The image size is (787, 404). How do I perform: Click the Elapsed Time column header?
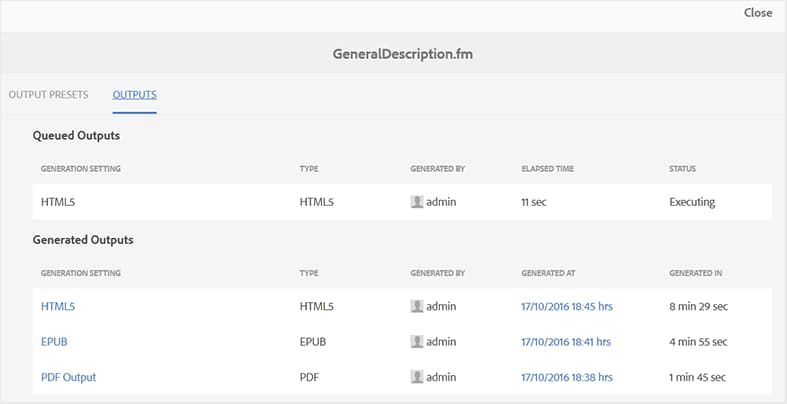point(547,169)
